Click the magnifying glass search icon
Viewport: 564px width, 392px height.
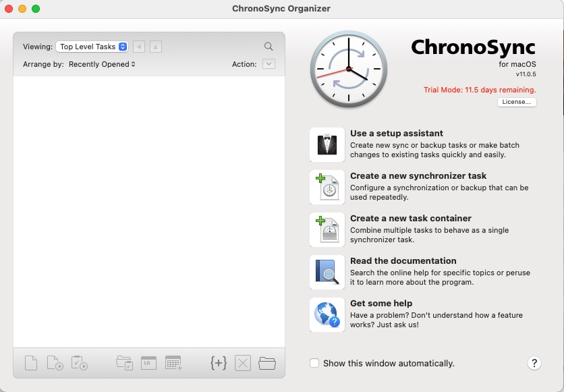click(269, 47)
